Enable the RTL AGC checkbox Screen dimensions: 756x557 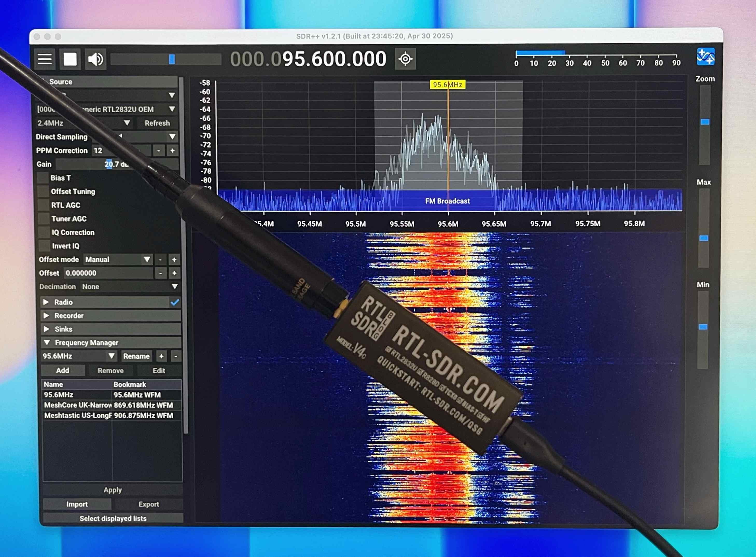coord(44,205)
